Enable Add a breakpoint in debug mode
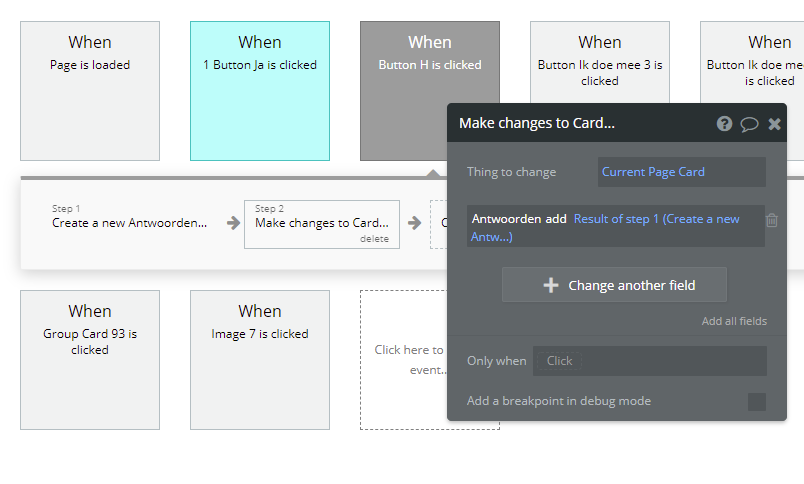 click(x=757, y=401)
